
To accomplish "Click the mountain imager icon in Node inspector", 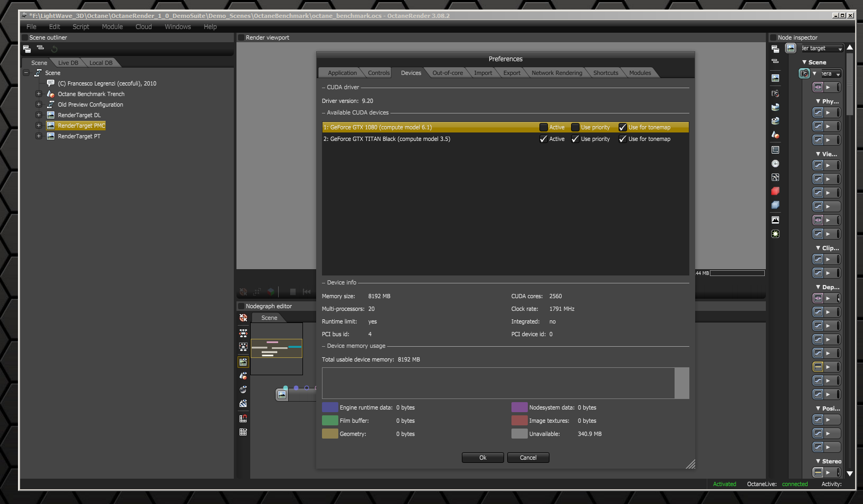I will click(775, 220).
